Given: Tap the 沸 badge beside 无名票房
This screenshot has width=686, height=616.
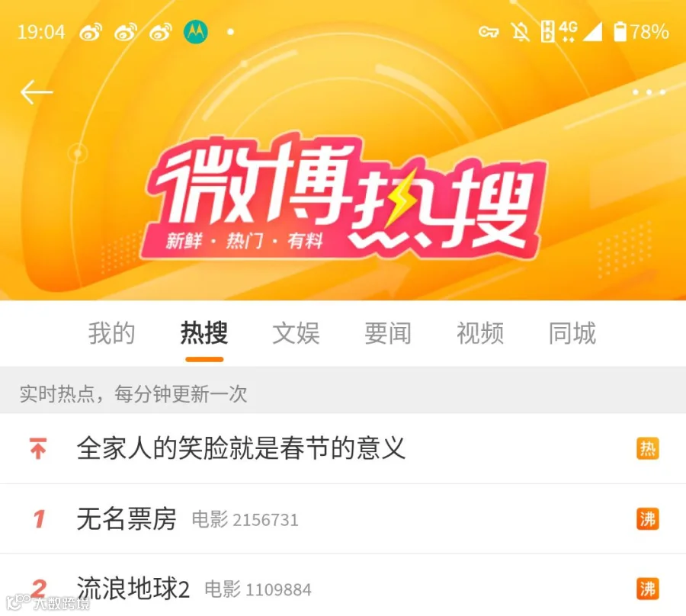Looking at the screenshot, I should 647,519.
